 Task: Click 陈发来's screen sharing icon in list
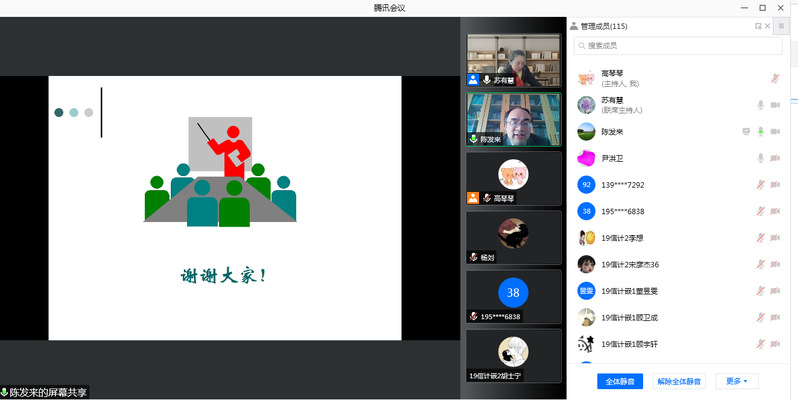pyautogui.click(x=746, y=131)
